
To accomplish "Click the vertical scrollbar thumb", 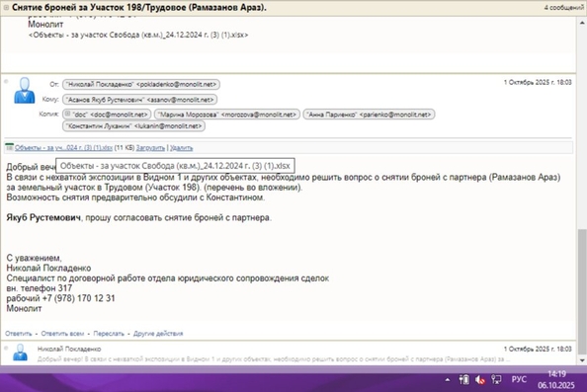I will [x=582, y=291].
